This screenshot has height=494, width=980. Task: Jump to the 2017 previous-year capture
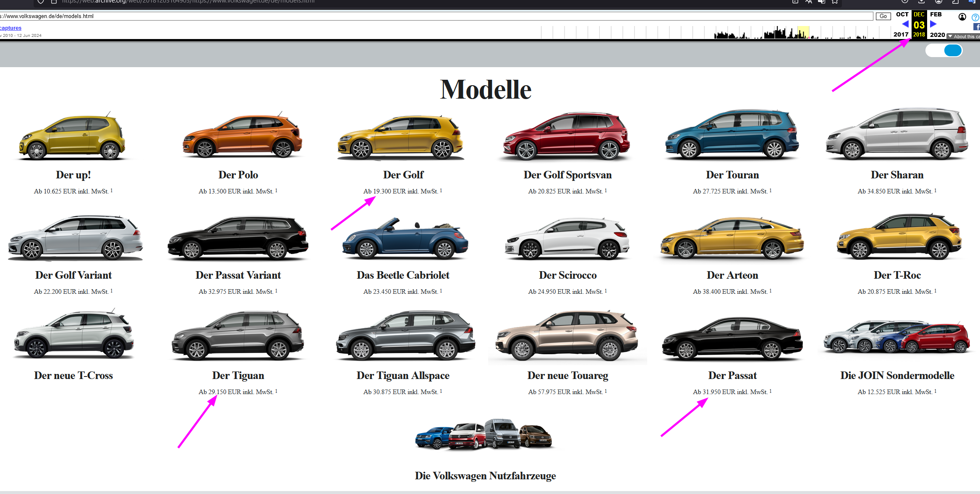[901, 34]
